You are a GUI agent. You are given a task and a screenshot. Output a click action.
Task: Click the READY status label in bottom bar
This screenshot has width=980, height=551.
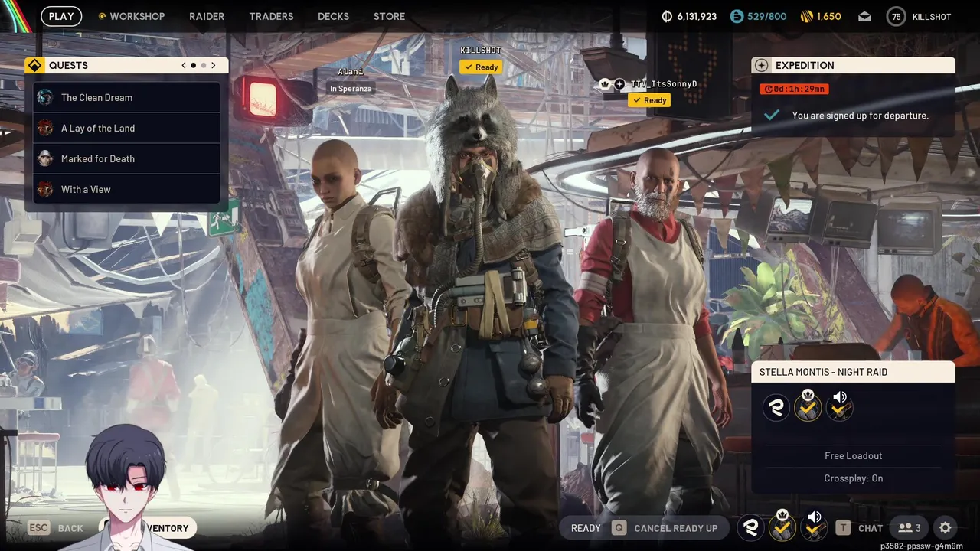point(586,528)
